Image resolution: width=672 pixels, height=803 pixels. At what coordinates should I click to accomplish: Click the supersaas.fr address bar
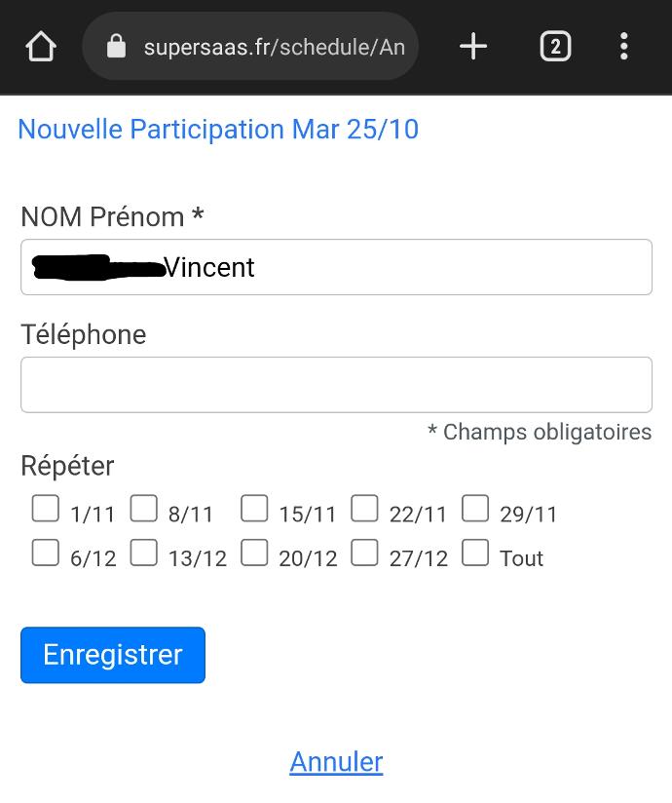(x=274, y=46)
